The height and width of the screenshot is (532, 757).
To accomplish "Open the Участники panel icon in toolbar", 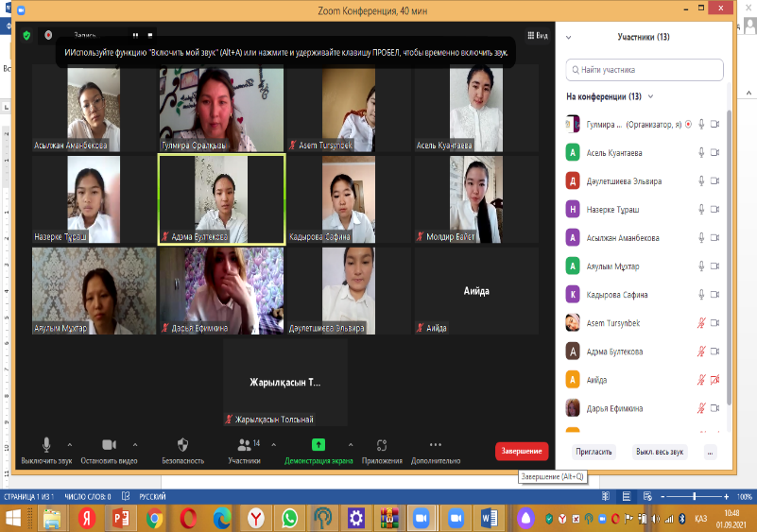I will [x=245, y=445].
